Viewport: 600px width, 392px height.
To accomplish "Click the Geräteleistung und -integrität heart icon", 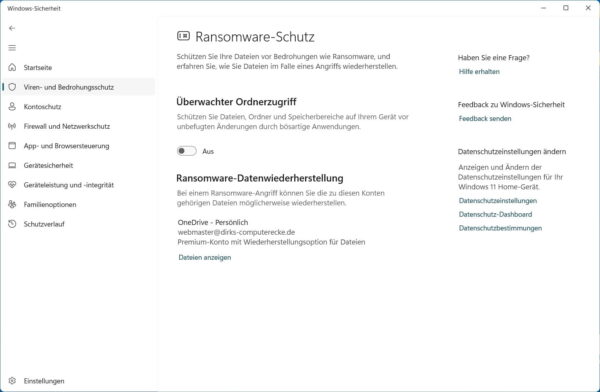I will click(x=12, y=185).
